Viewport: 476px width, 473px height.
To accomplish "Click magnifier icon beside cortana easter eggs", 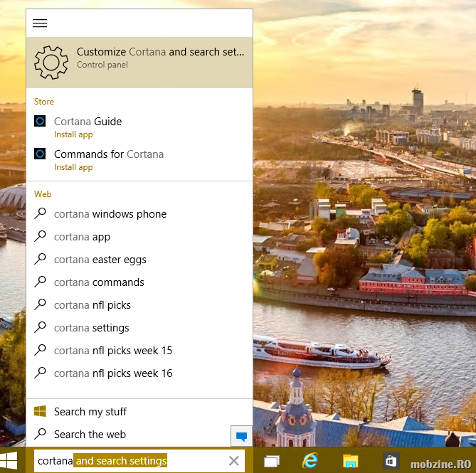I will pos(40,259).
